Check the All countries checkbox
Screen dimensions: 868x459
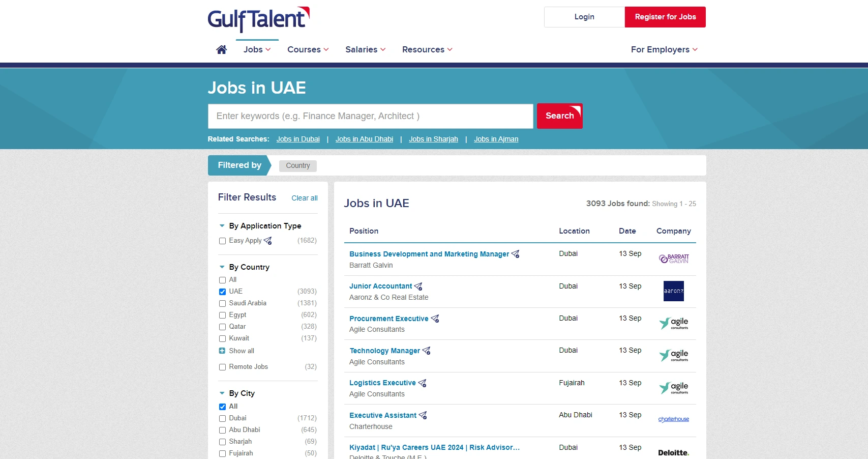pyautogui.click(x=222, y=280)
